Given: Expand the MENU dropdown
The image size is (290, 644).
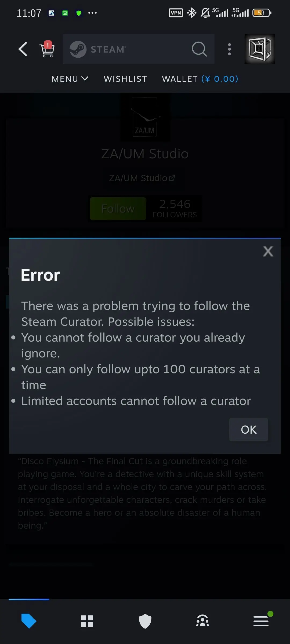Looking at the screenshot, I should pyautogui.click(x=70, y=79).
